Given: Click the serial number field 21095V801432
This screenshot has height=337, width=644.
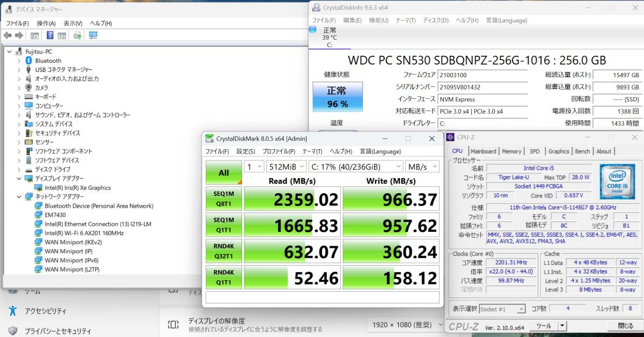Looking at the screenshot, I should click(482, 87).
